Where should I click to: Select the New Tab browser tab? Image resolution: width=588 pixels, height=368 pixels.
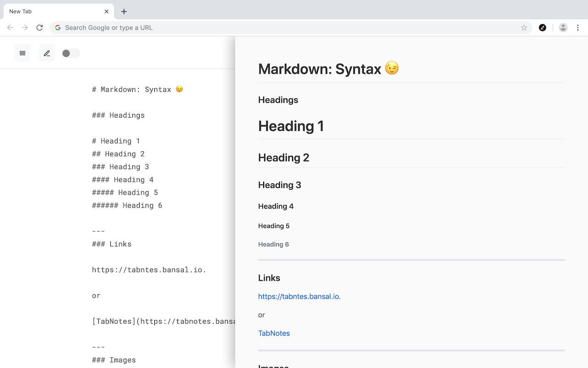point(51,11)
